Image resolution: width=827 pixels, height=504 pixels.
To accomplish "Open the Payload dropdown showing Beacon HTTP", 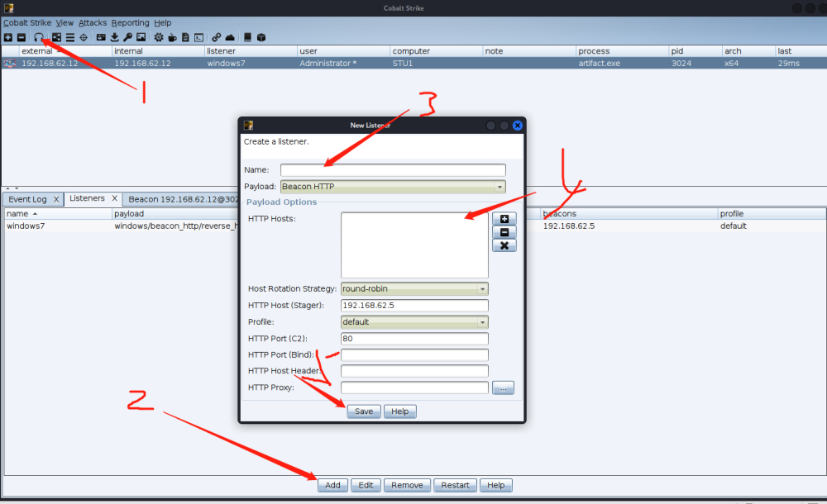I will [x=393, y=187].
